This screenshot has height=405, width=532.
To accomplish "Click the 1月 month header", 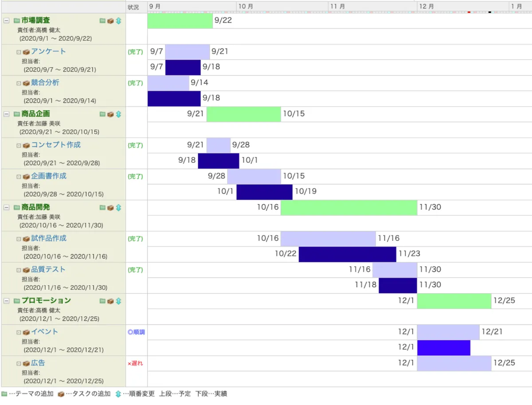I will pyautogui.click(x=516, y=7).
